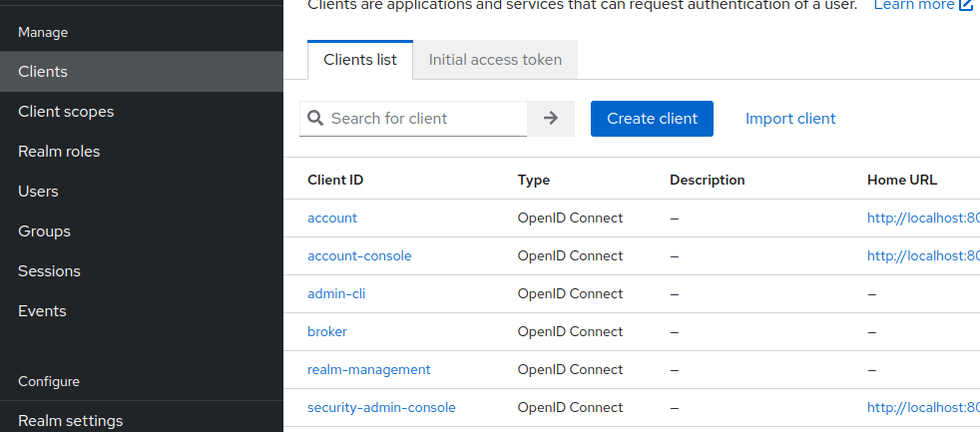
Task: Click the Import client link
Action: [x=790, y=119]
